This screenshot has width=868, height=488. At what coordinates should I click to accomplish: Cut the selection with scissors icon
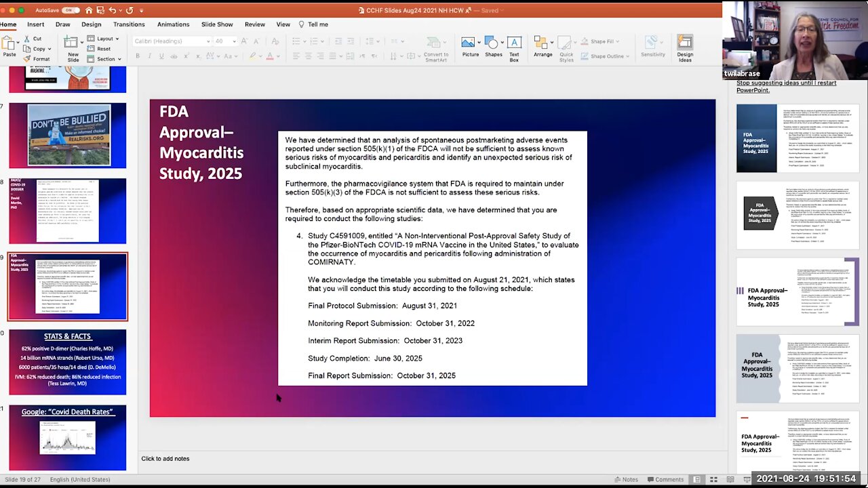click(33, 39)
